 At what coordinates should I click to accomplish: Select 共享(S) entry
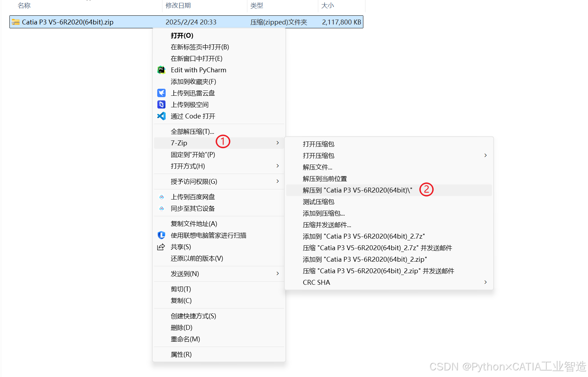click(x=219, y=247)
